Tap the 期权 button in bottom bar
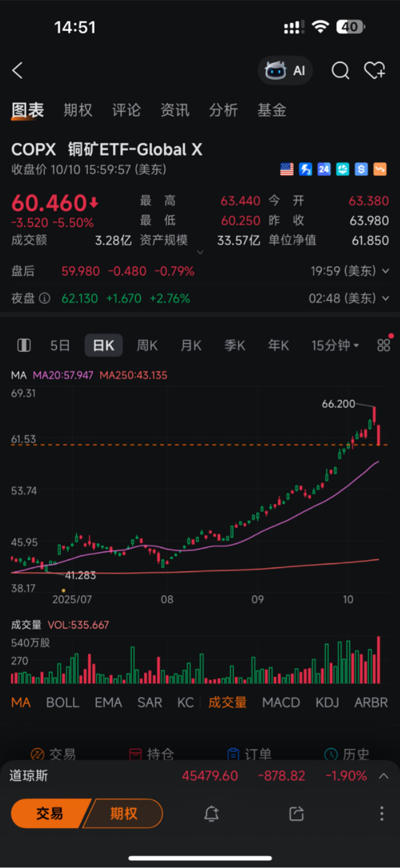This screenshot has width=400, height=868. [x=124, y=813]
